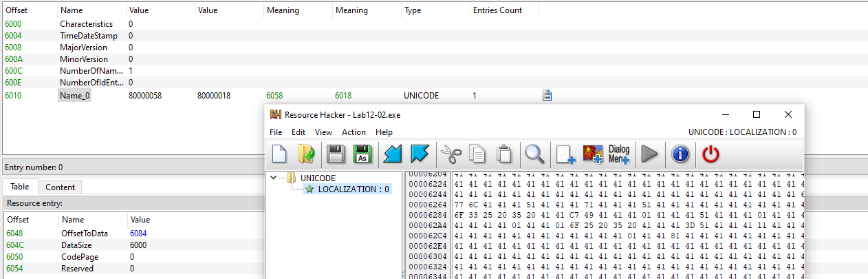Click the Find magnifying glass icon
Viewport: 868px width, 279px height.
(x=534, y=154)
